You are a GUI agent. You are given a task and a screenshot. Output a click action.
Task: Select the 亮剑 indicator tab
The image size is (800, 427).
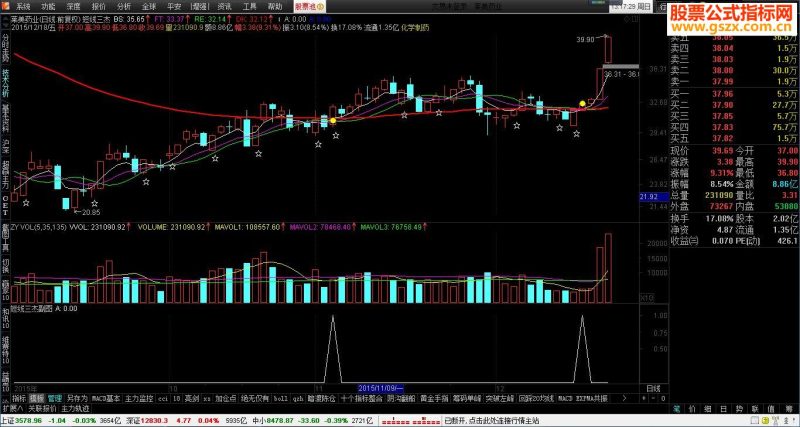192,398
